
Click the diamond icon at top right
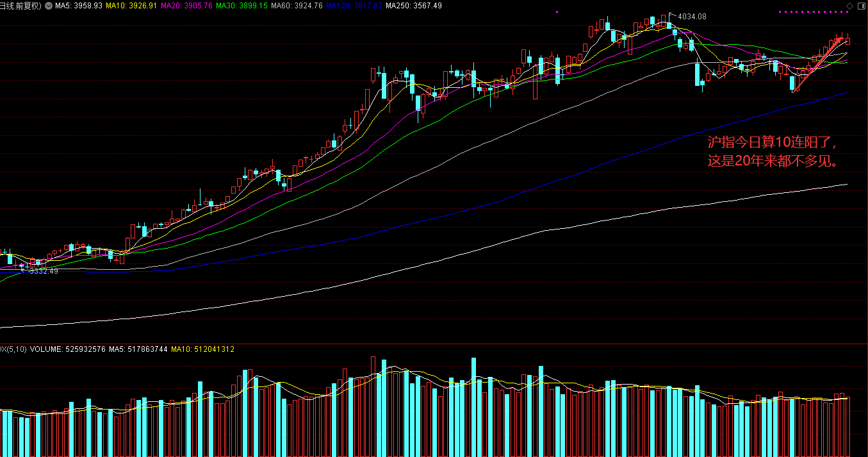(x=850, y=6)
